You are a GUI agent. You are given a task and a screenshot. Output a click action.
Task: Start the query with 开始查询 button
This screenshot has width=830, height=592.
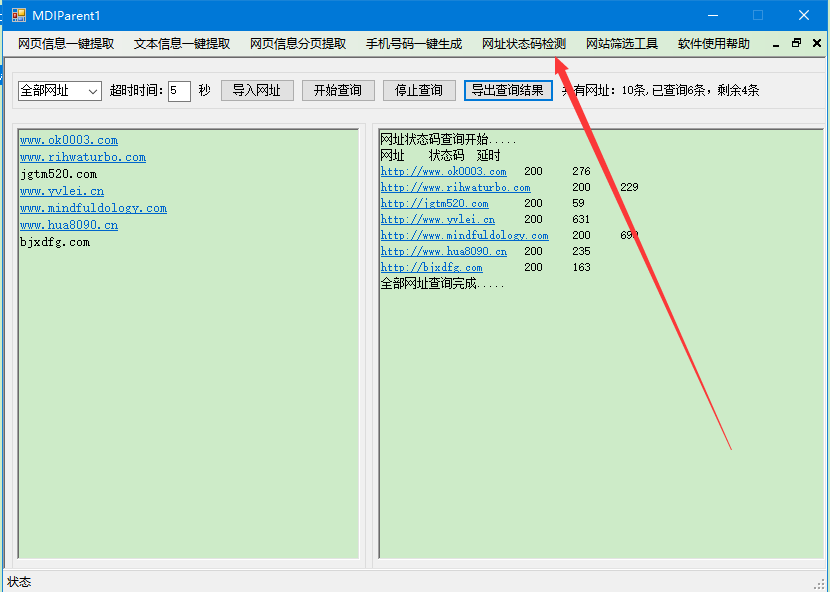pos(338,90)
